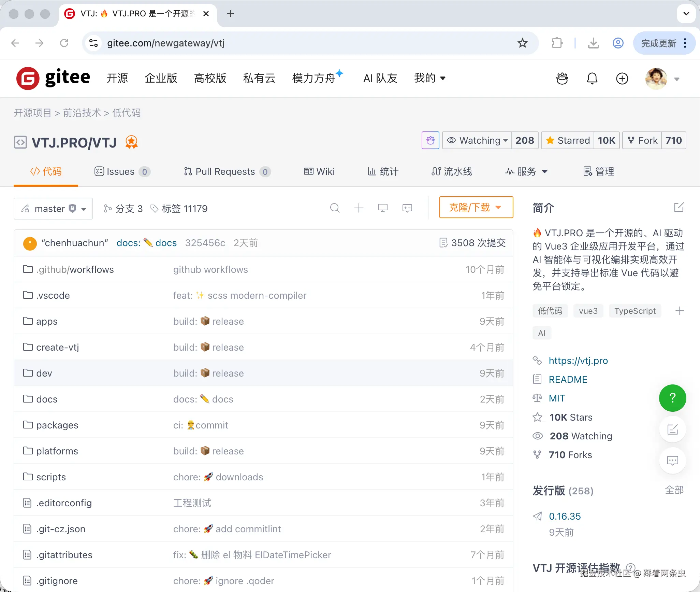The image size is (700, 592).
Task: Open the notifications bell
Action: [592, 79]
